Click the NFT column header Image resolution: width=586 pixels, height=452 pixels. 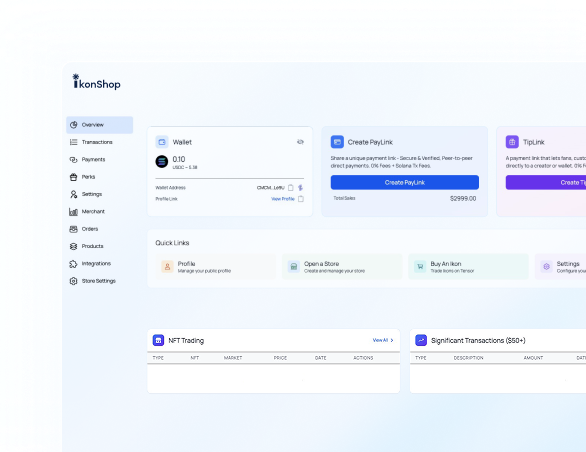(195, 358)
